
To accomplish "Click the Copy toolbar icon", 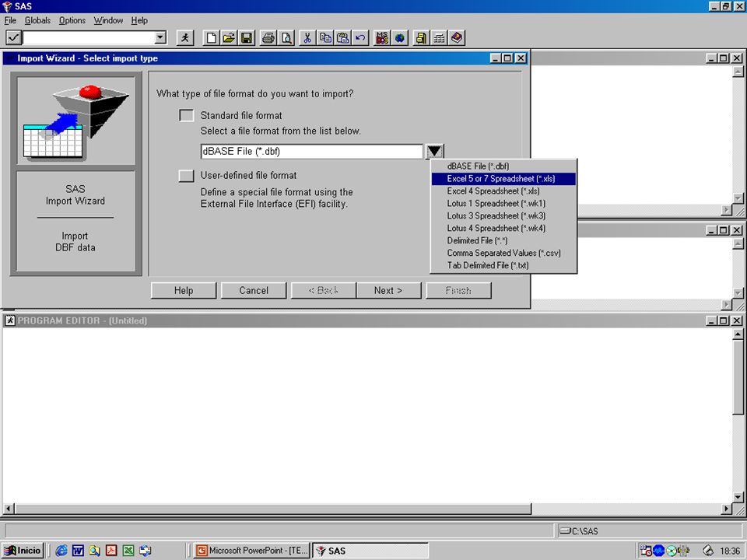I will pos(325,37).
